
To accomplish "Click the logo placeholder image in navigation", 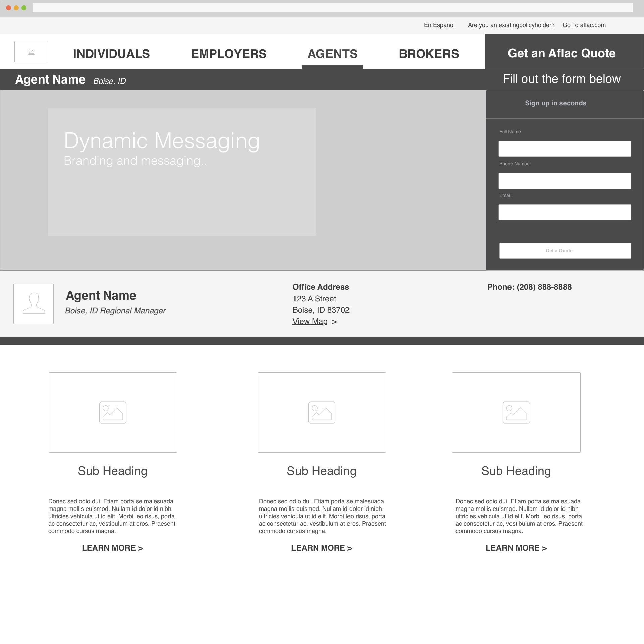I will click(31, 52).
